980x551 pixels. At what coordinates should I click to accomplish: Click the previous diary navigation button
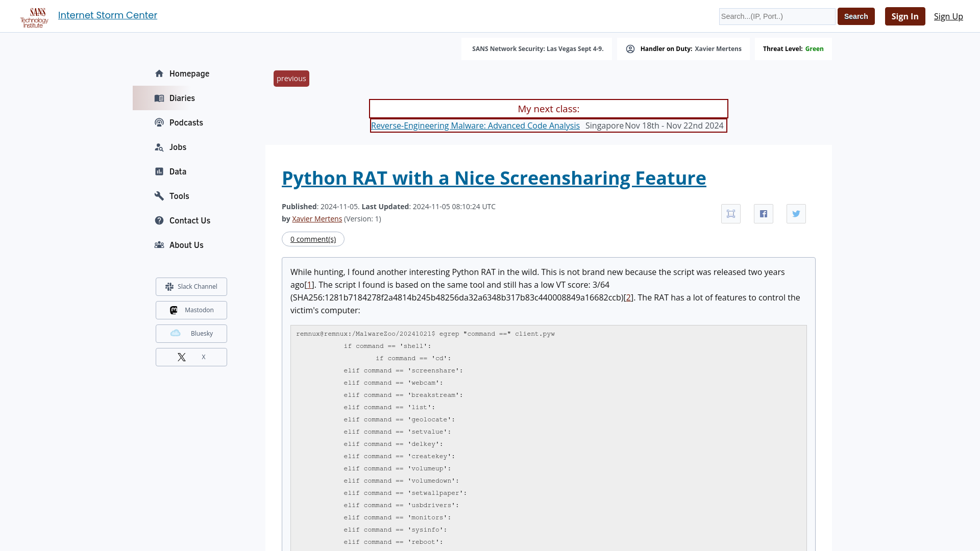(291, 78)
